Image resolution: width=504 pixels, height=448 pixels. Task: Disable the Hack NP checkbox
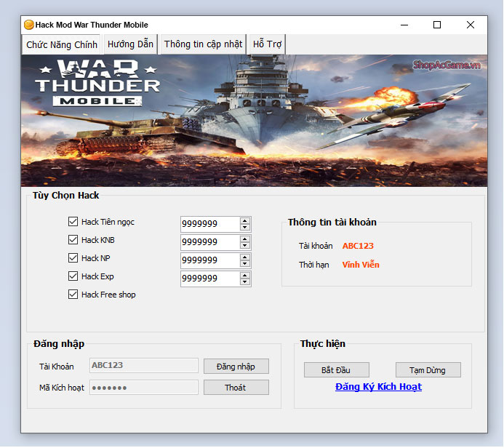click(x=73, y=257)
